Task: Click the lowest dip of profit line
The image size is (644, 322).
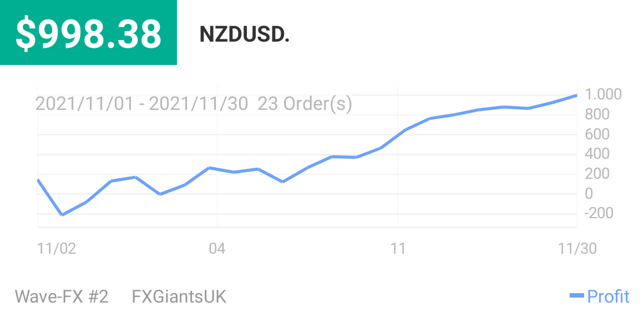Action: click(62, 215)
